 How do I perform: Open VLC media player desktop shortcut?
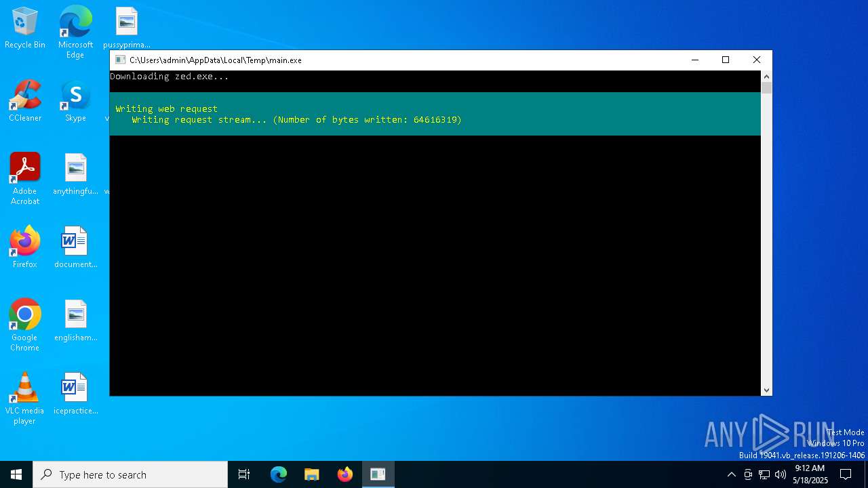pyautogui.click(x=25, y=399)
